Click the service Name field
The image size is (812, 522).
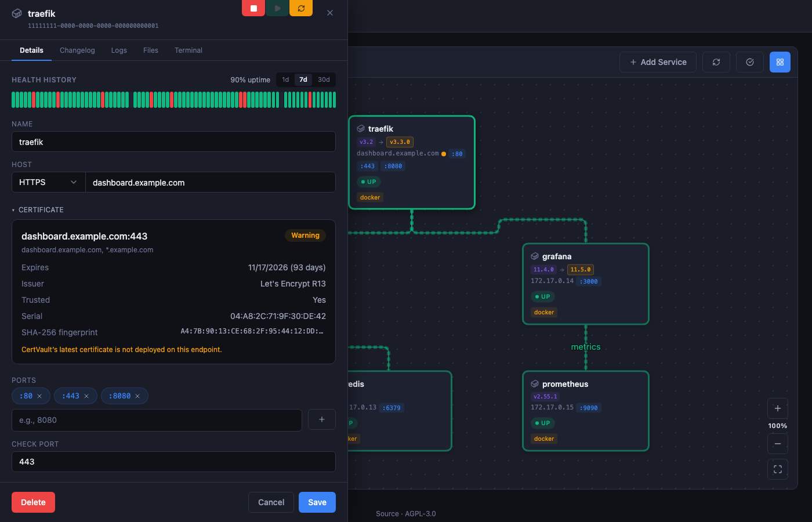173,142
